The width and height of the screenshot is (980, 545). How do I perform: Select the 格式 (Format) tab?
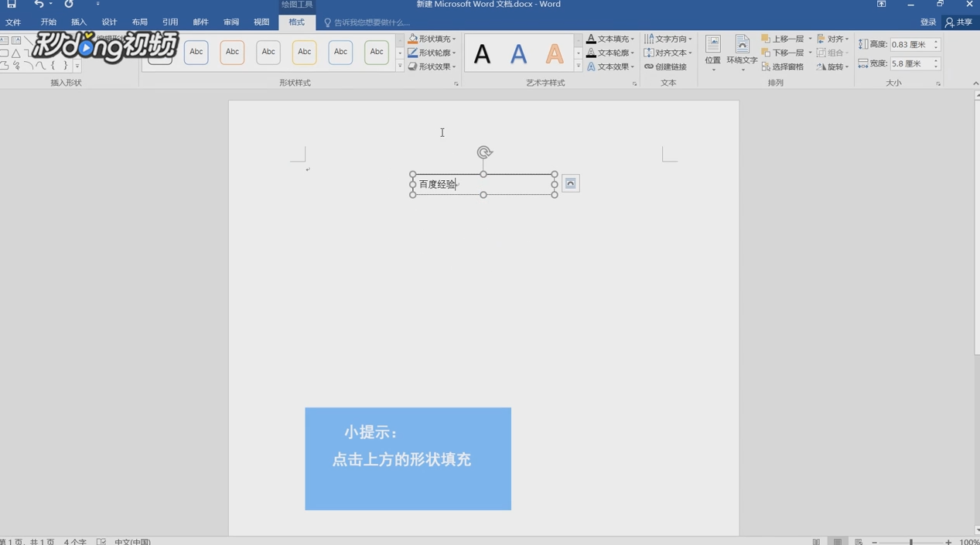tap(297, 22)
